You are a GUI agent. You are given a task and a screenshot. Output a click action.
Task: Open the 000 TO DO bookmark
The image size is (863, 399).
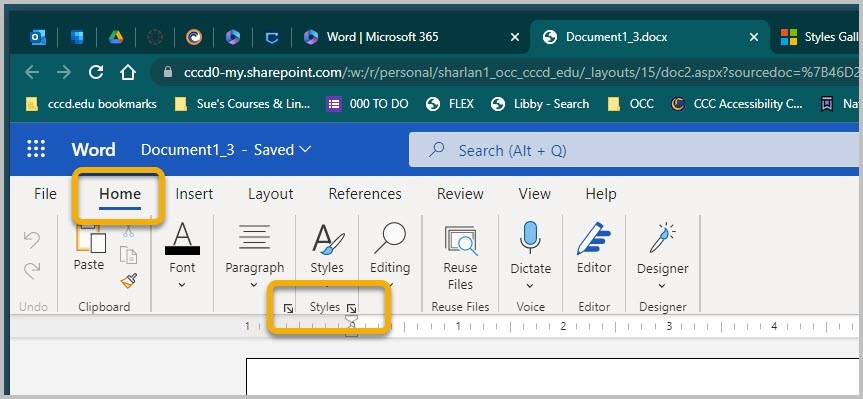click(368, 103)
